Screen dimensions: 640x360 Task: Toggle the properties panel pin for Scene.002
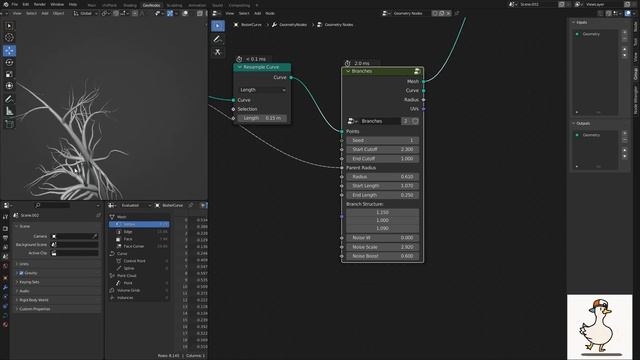click(98, 216)
